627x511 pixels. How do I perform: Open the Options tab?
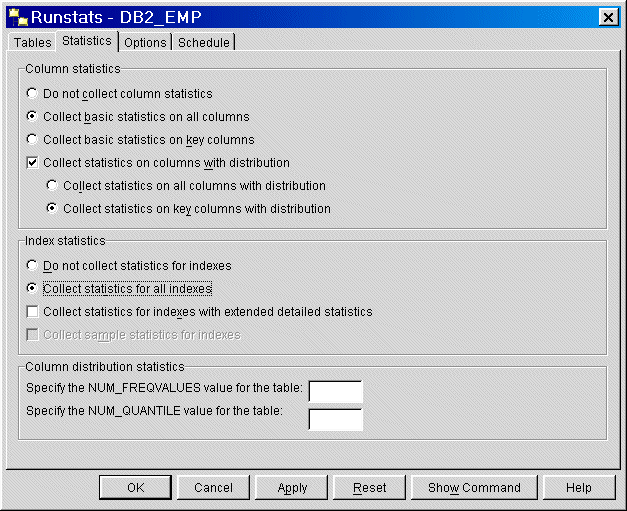[145, 43]
